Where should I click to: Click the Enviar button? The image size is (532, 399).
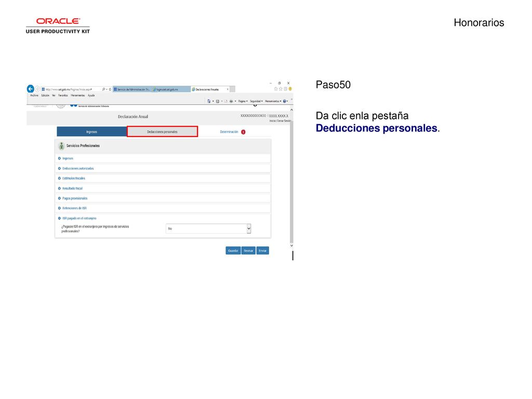(262, 251)
